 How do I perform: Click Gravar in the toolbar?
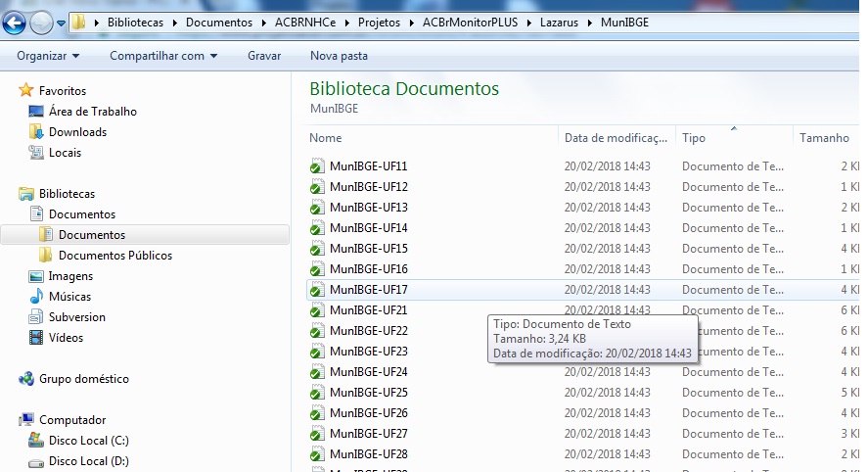coord(264,56)
